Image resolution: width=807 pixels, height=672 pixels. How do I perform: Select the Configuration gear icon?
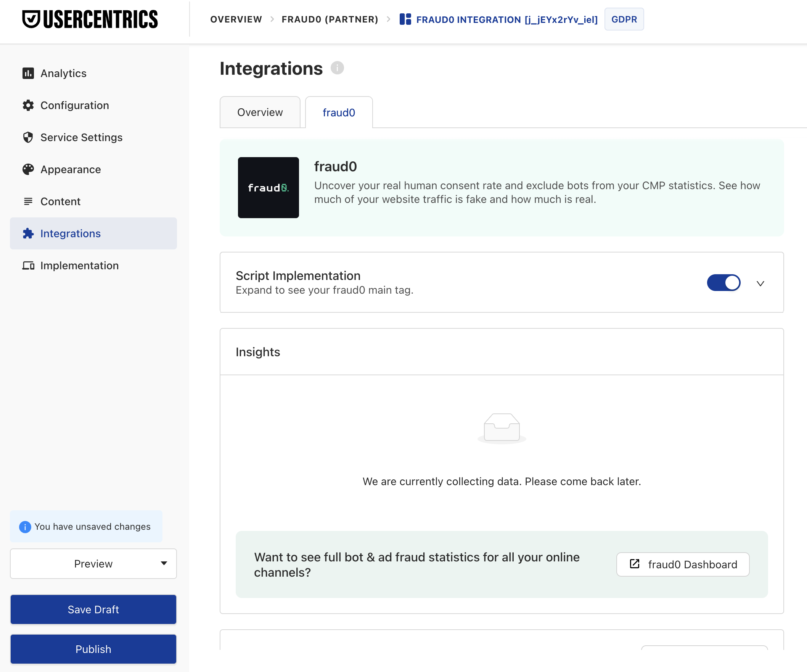(x=28, y=105)
